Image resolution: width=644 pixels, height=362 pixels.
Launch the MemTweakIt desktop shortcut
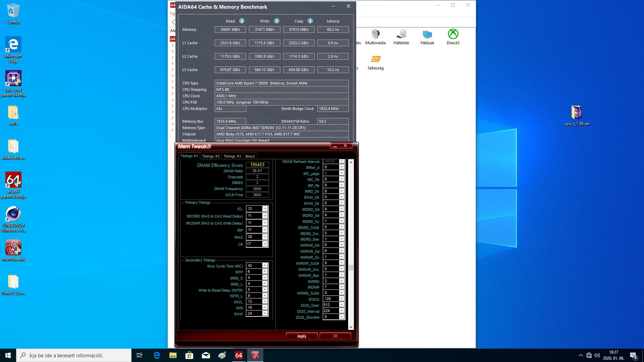coord(13,250)
